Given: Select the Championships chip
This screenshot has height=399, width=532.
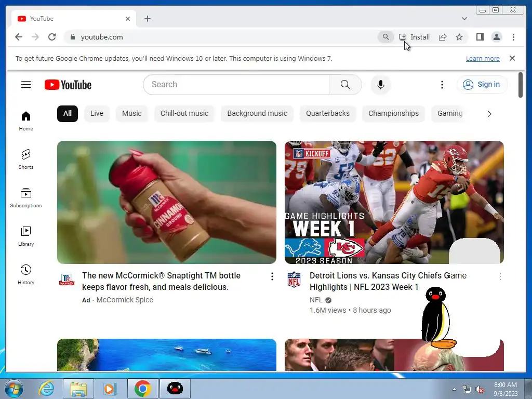Looking at the screenshot, I should tap(394, 113).
